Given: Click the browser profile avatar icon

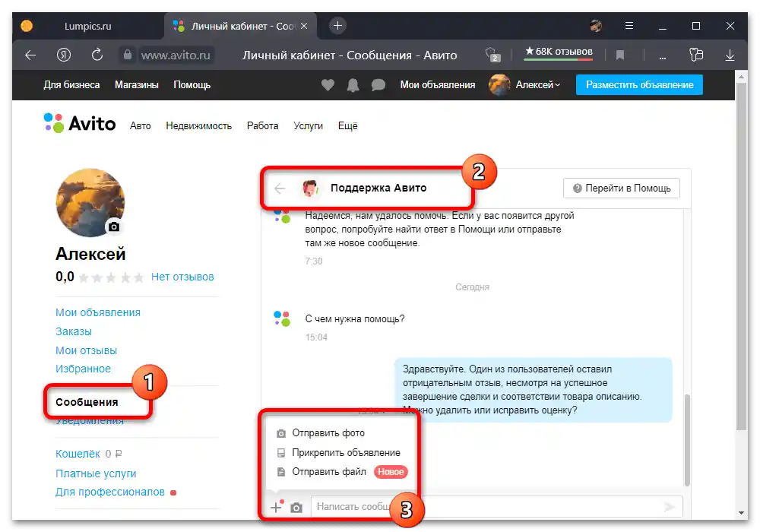Looking at the screenshot, I should 596,26.
